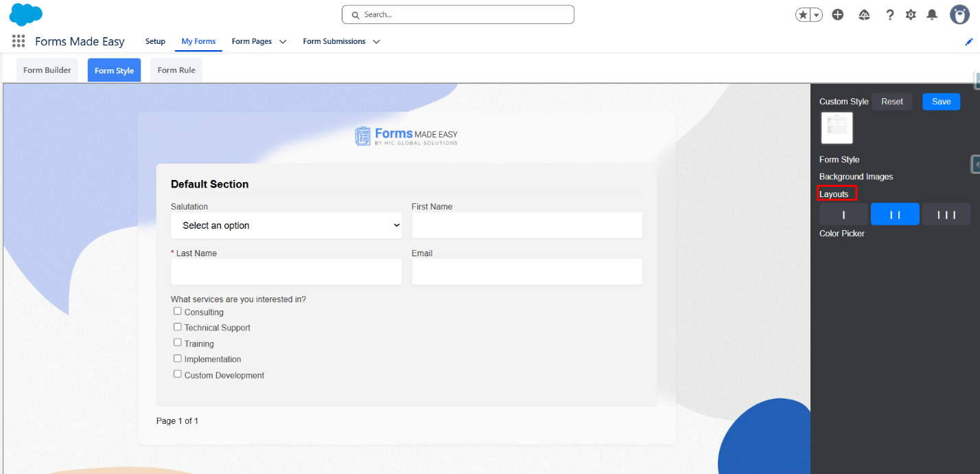Click the Custom Style label
The width and height of the screenshot is (980, 474).
click(x=843, y=102)
